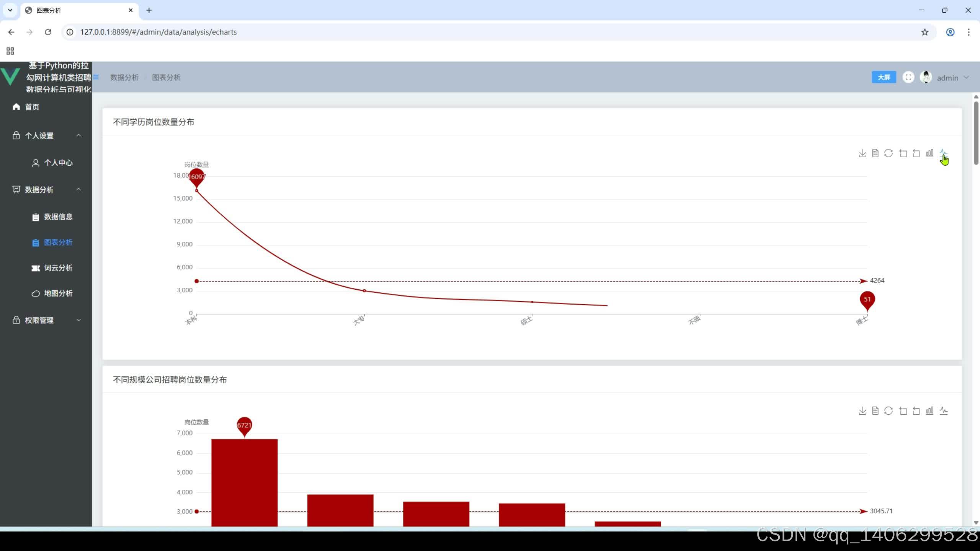Collapse the 数据分析 menu group

pyautogui.click(x=46, y=189)
